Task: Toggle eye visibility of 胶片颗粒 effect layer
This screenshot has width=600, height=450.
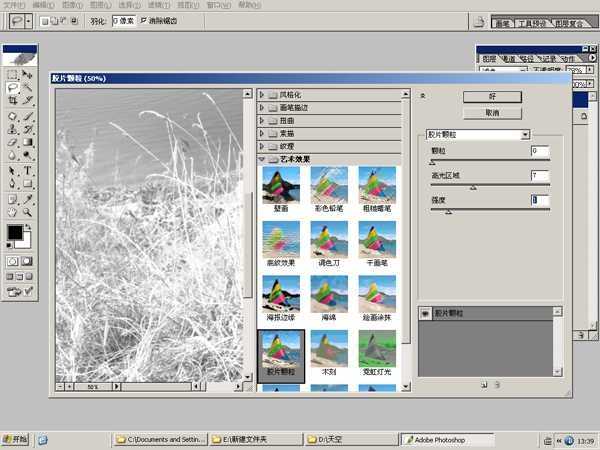Action: (424, 313)
